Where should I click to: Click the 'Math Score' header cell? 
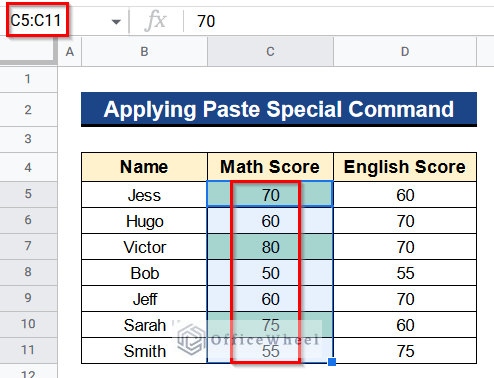tap(270, 167)
